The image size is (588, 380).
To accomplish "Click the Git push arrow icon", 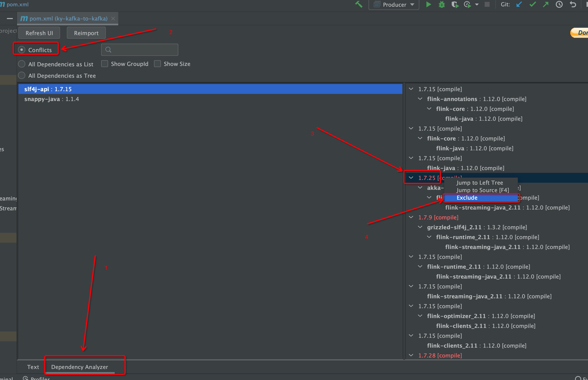I will [547, 4].
